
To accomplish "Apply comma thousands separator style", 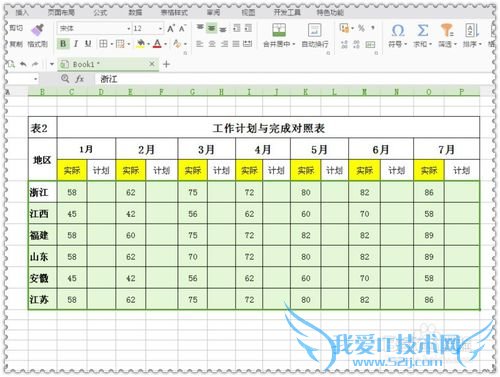I will [373, 28].
